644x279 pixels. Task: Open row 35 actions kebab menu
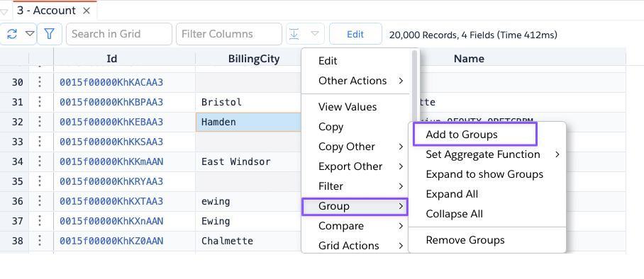click(40, 181)
